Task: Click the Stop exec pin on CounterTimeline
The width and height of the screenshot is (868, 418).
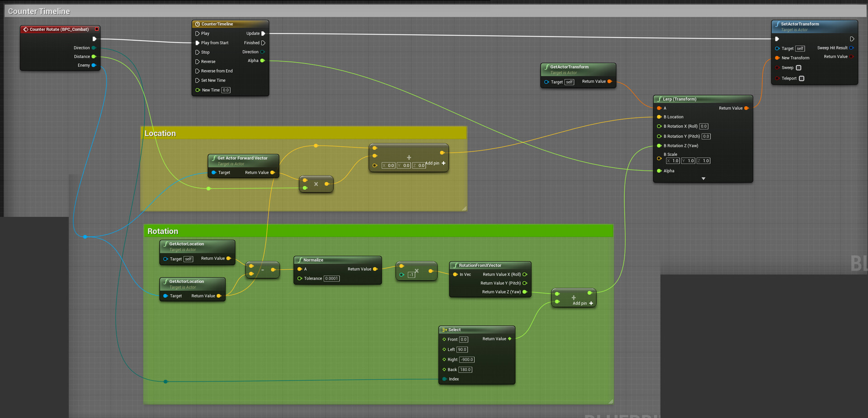Action: click(198, 52)
